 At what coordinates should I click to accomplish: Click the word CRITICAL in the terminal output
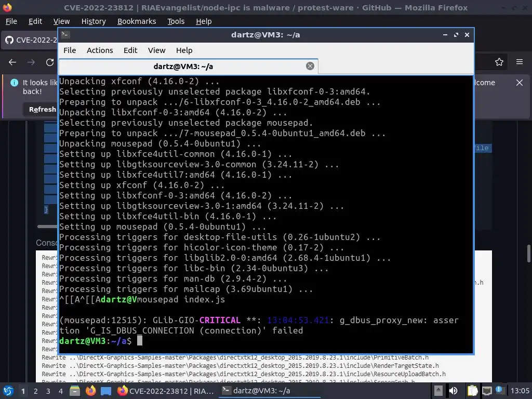pos(220,320)
